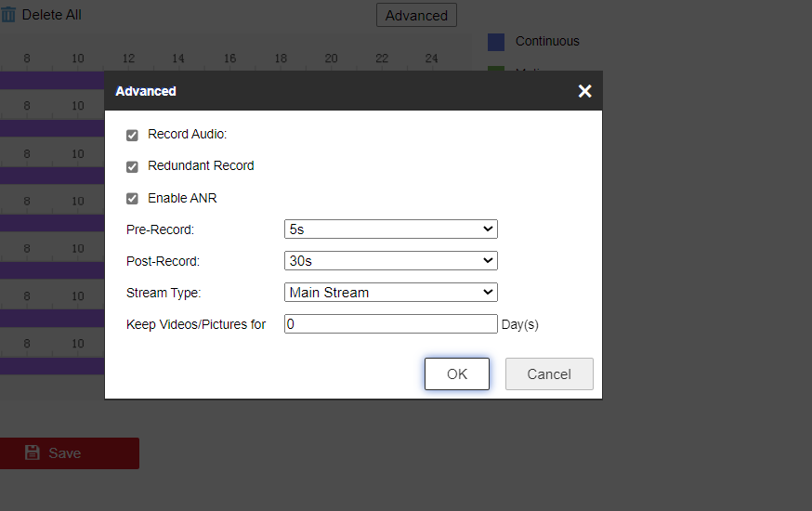Uncheck the Record Audio checkbox
The height and width of the screenshot is (511, 812).
coord(132,136)
